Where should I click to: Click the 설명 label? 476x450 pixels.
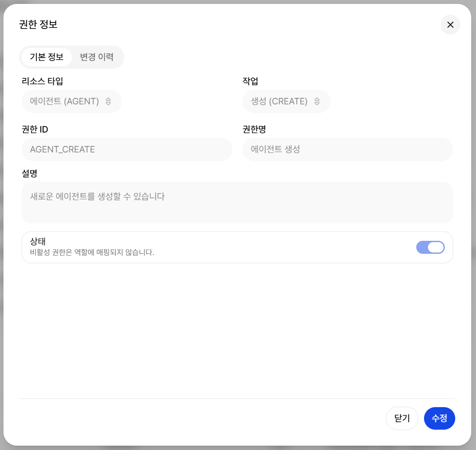coord(29,173)
